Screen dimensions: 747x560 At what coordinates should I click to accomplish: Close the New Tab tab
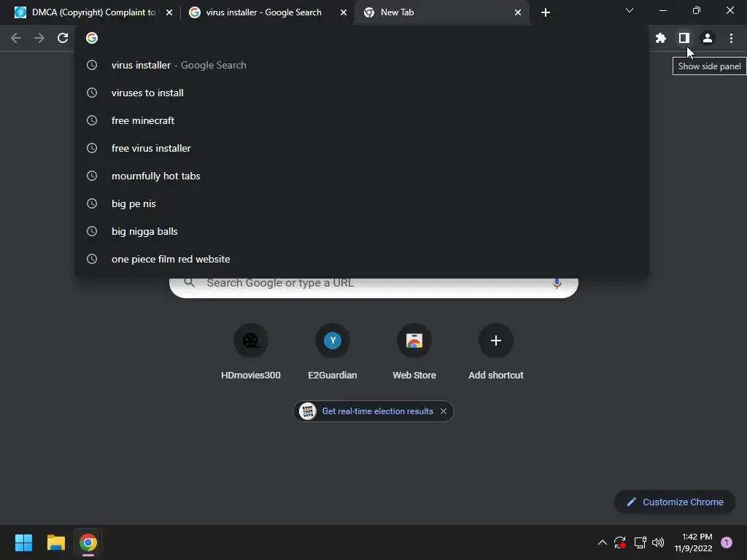[x=518, y=12]
